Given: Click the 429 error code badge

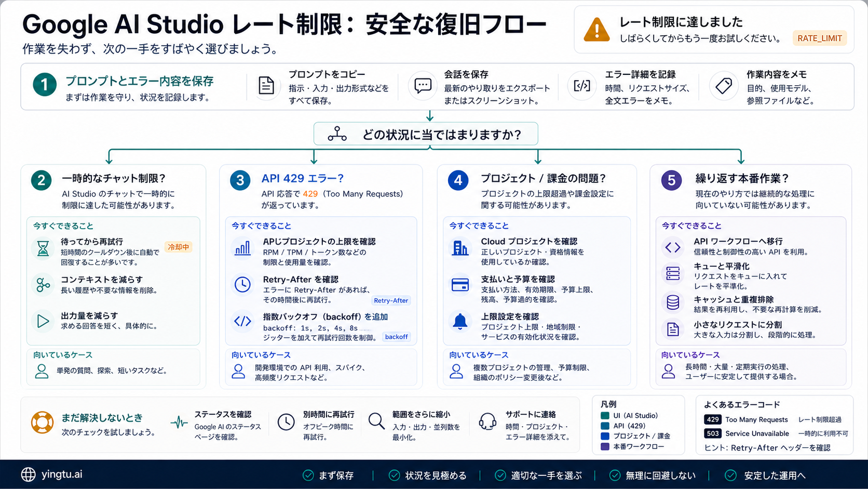Looking at the screenshot, I should click(713, 419).
